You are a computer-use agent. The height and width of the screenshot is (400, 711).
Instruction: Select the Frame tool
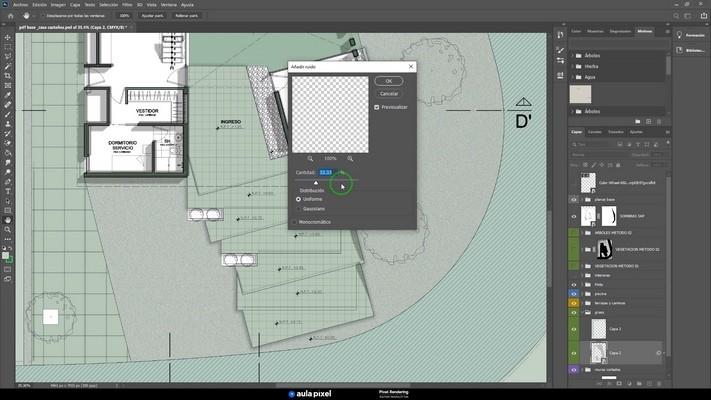pyautogui.click(x=8, y=85)
